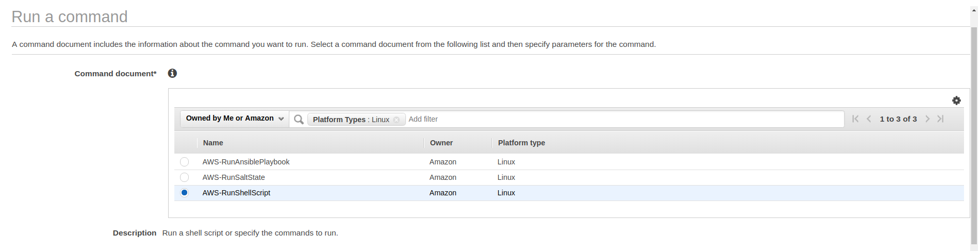Viewport: 980px width, 251px height.
Task: Open the table settings gear
Action: [956, 101]
